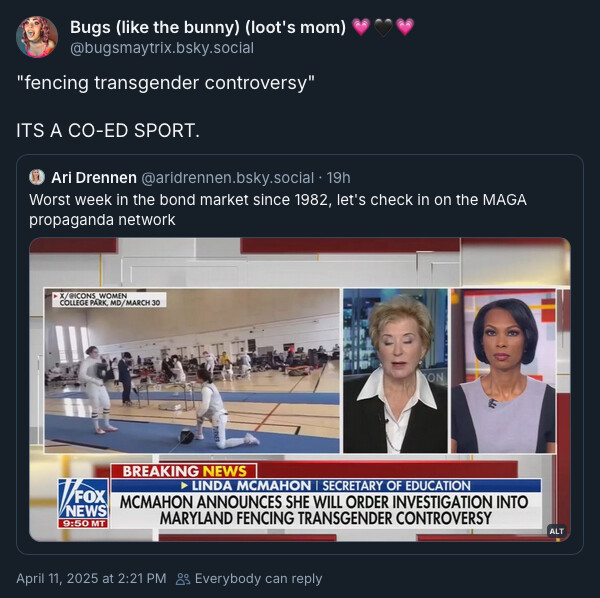Open the @bugsmaytrix.bsky.social handle link
The height and width of the screenshot is (598, 600).
pyautogui.click(x=162, y=48)
